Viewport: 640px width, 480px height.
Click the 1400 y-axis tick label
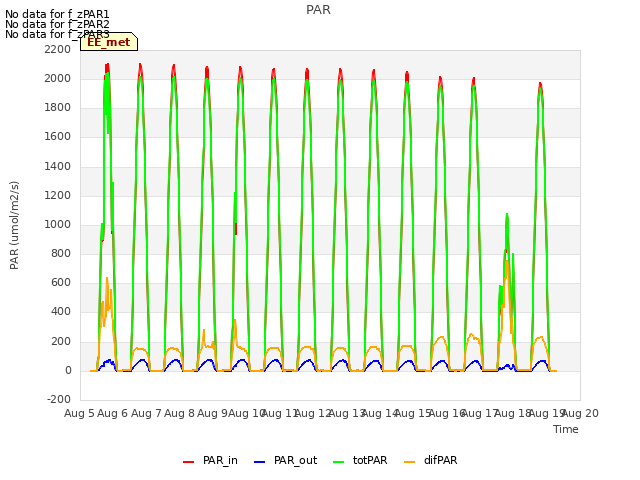[x=58, y=167]
